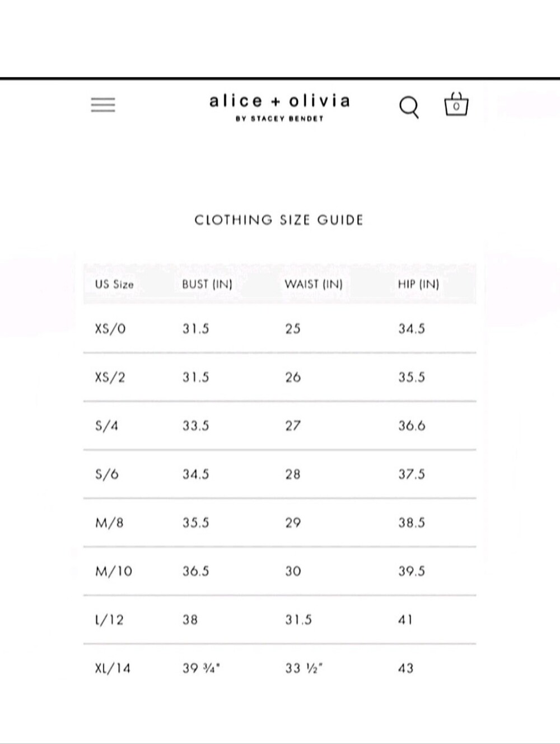The width and height of the screenshot is (560, 744).
Task: Open the shopping bag cart
Action: (456, 104)
